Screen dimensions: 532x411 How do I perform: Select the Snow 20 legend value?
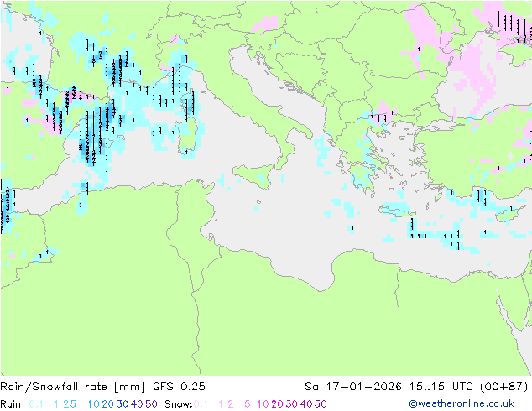277,404
